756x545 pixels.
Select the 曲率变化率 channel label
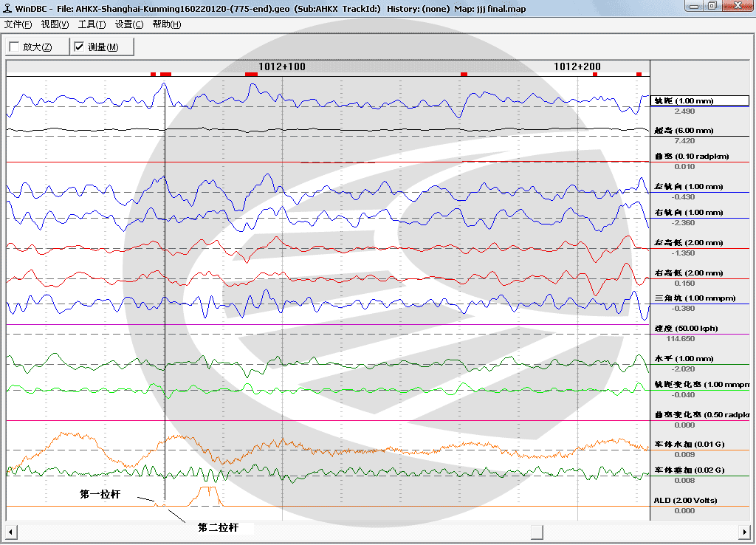coord(701,415)
